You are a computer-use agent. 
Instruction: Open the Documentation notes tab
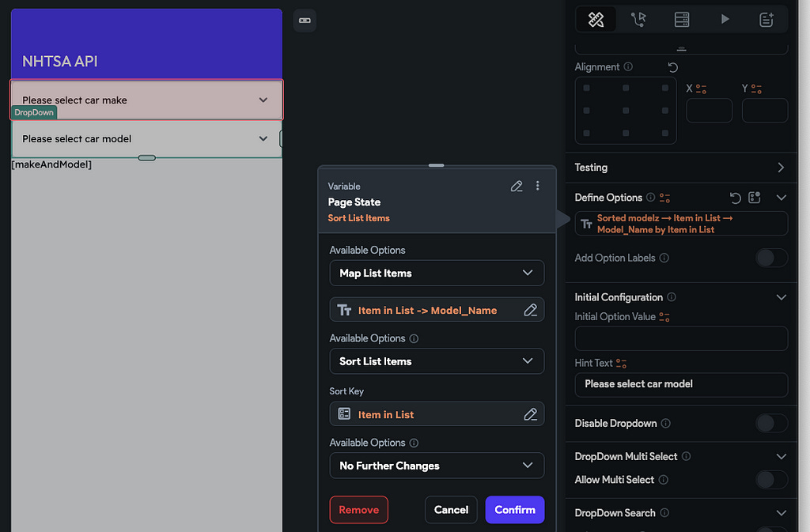click(766, 20)
